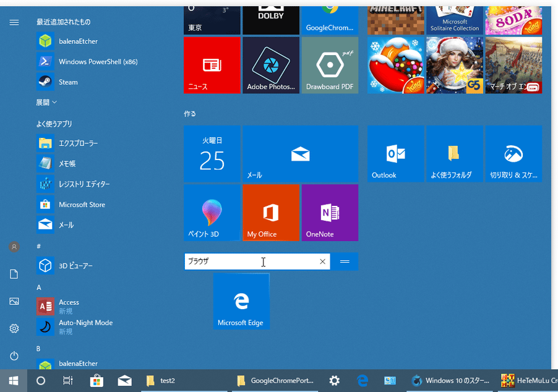Open Access from the app list
This screenshot has width=558, height=392.
[x=58, y=306]
